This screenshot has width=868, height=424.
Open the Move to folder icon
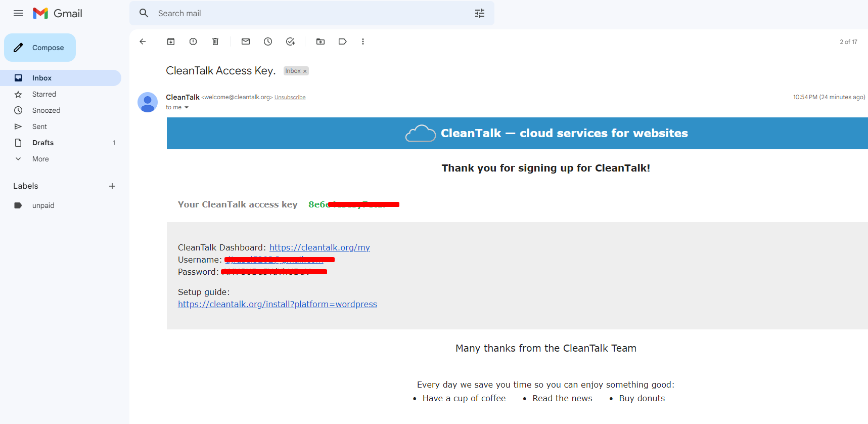[x=321, y=41]
